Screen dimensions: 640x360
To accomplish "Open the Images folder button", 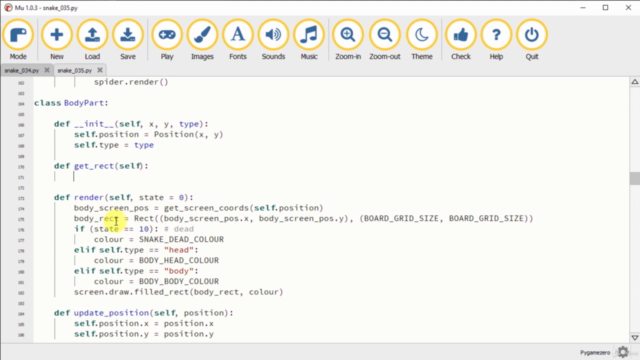I will (x=202, y=40).
